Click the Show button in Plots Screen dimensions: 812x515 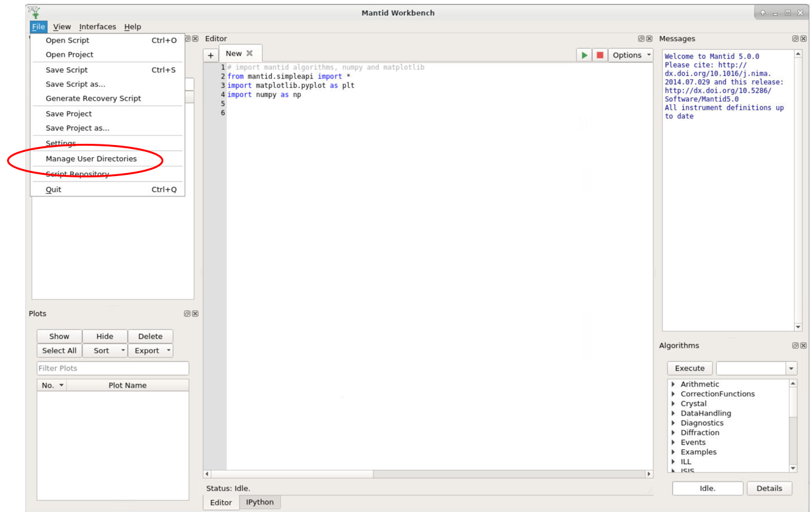pos(60,336)
